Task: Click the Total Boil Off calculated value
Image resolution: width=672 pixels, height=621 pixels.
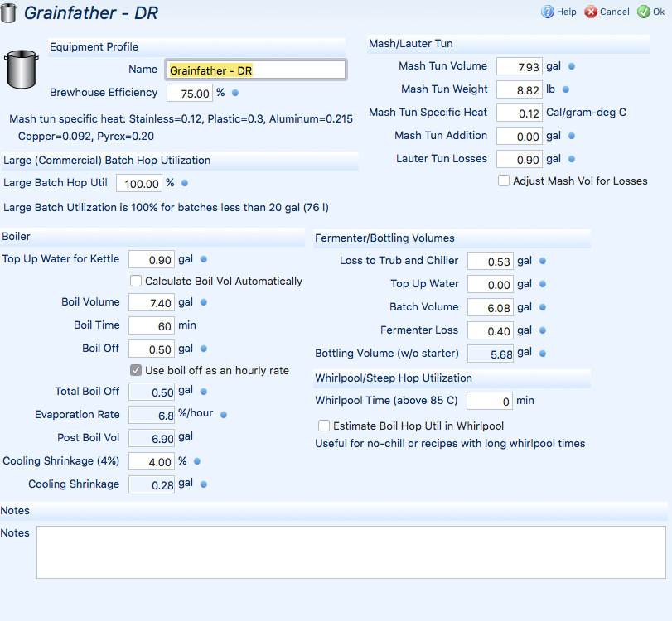Action: 152,392
